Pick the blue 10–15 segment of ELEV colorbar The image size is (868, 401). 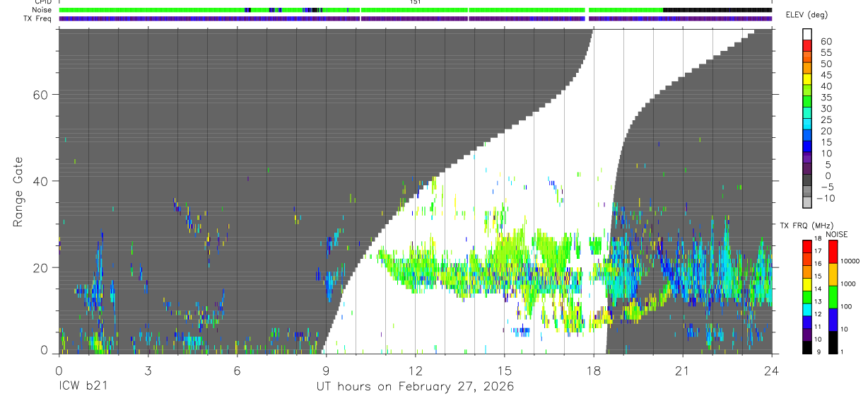807,147
